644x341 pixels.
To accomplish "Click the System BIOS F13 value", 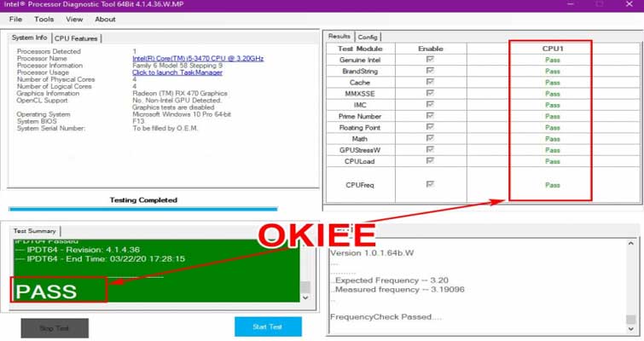I will (138, 121).
